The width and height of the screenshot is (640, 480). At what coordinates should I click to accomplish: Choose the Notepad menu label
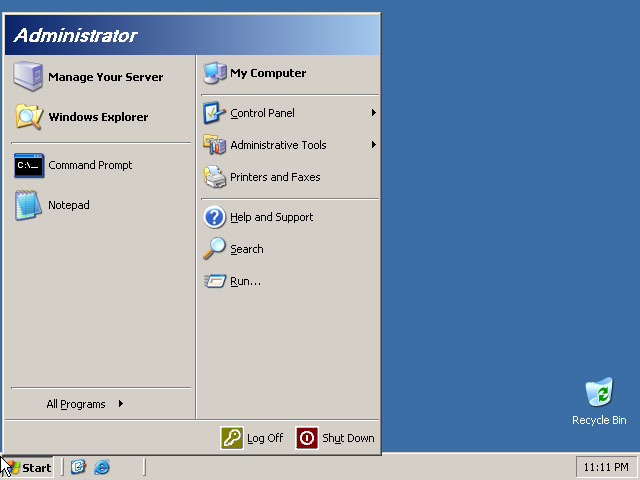tap(69, 205)
